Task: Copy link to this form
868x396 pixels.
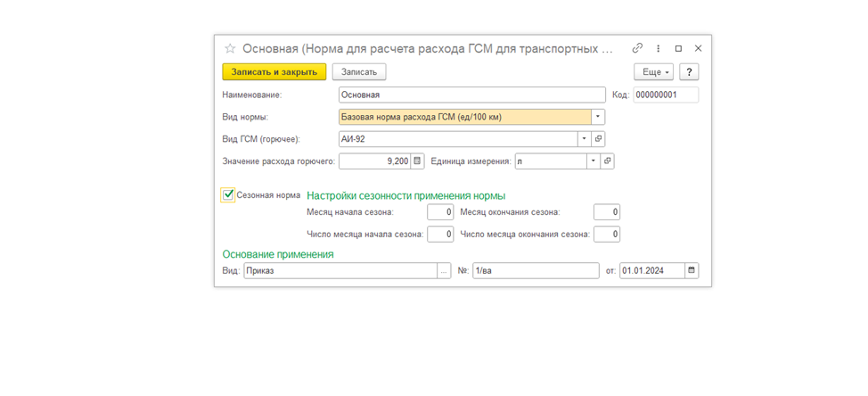Action: tap(637, 48)
